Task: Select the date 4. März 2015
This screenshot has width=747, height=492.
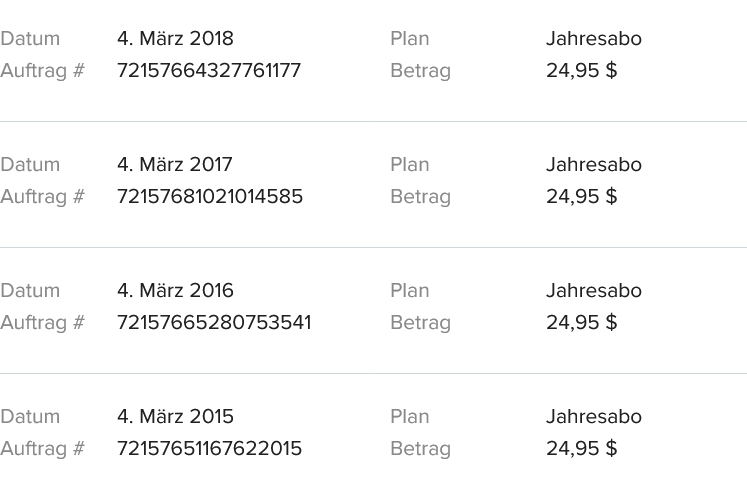Action: (x=175, y=417)
